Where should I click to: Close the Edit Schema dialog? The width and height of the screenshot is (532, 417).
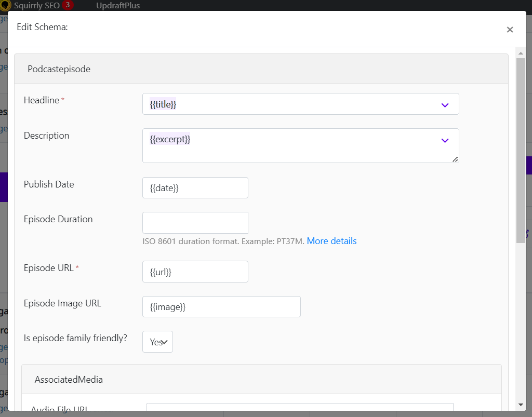point(510,30)
